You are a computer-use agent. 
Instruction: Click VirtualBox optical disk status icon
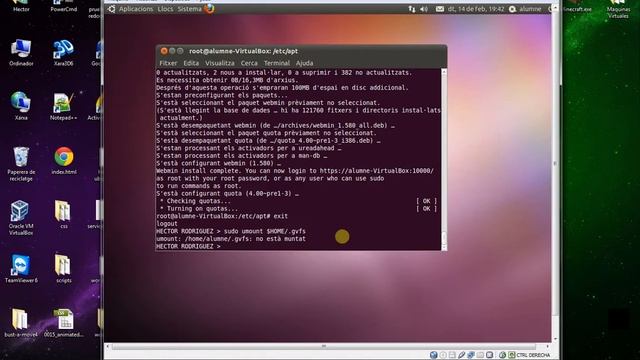(x=443, y=355)
